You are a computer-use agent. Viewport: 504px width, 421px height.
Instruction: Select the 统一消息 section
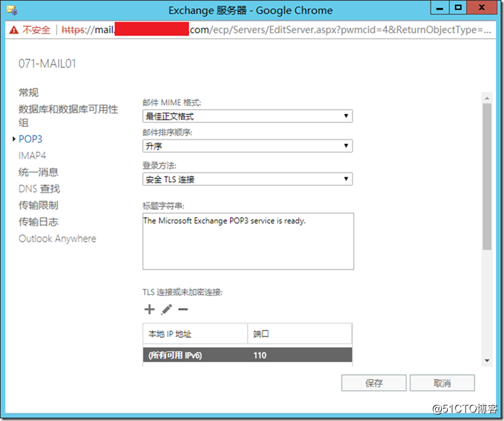[x=38, y=172]
